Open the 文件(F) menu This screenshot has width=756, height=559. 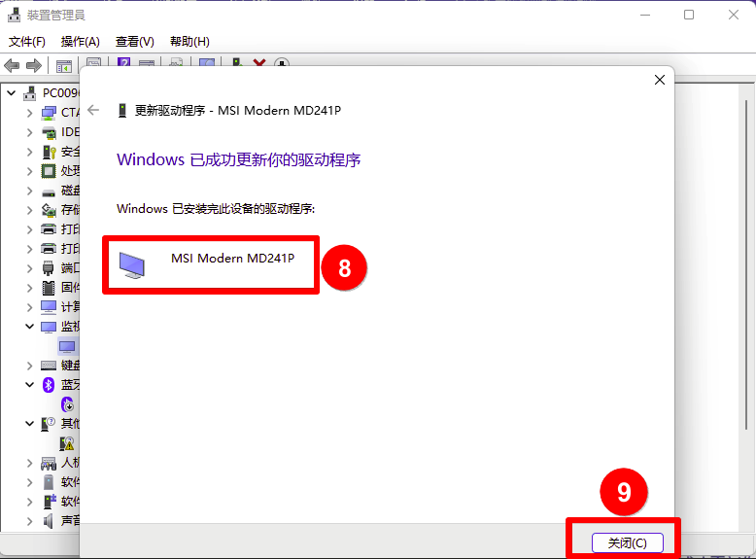tap(27, 42)
